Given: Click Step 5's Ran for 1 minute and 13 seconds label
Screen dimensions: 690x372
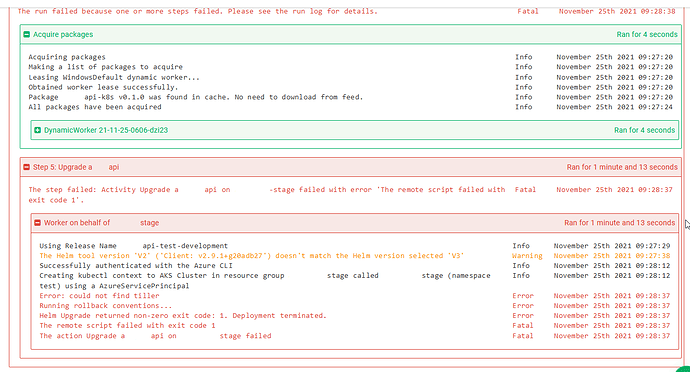Looking at the screenshot, I should click(x=622, y=167).
